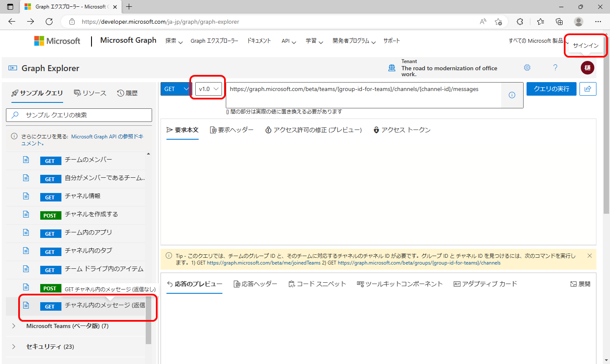Switch to the リソース tab
The image size is (610, 364).
(90, 93)
